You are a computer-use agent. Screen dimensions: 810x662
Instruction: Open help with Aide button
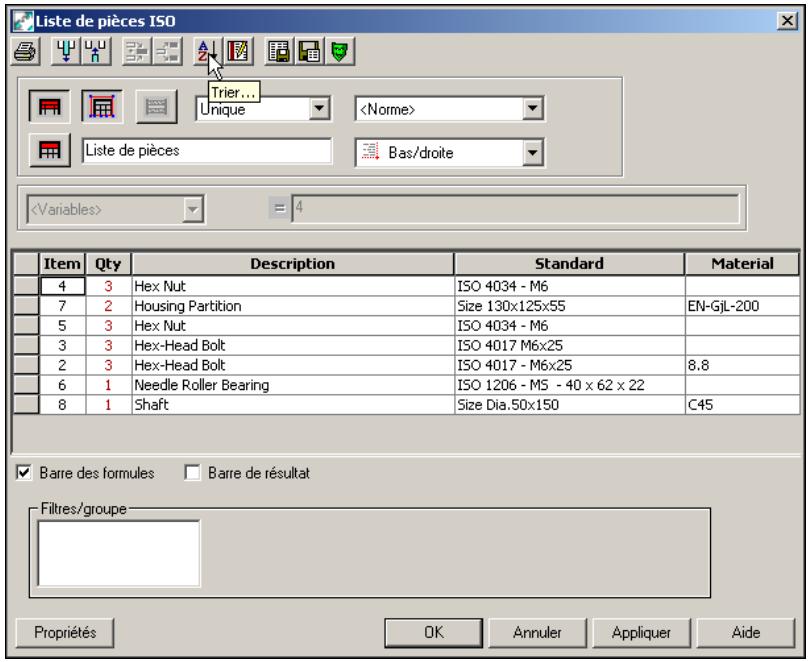pos(745,633)
